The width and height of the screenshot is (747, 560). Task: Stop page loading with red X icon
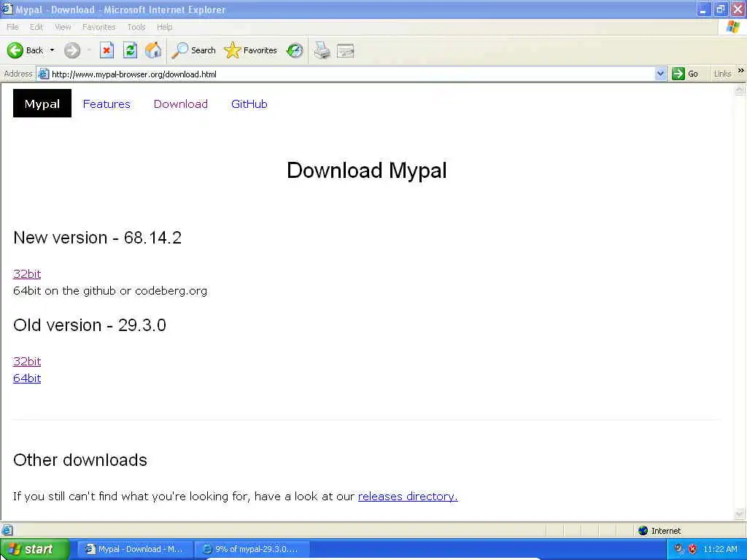[x=107, y=50]
